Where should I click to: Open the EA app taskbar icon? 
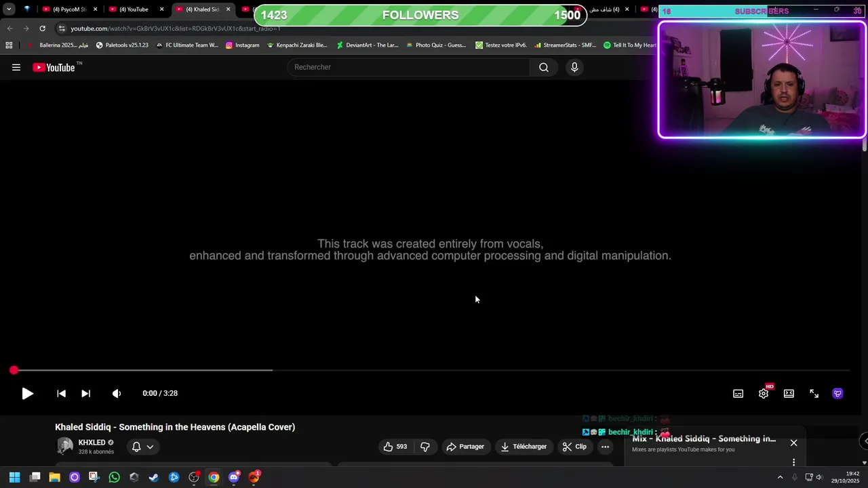click(x=254, y=477)
